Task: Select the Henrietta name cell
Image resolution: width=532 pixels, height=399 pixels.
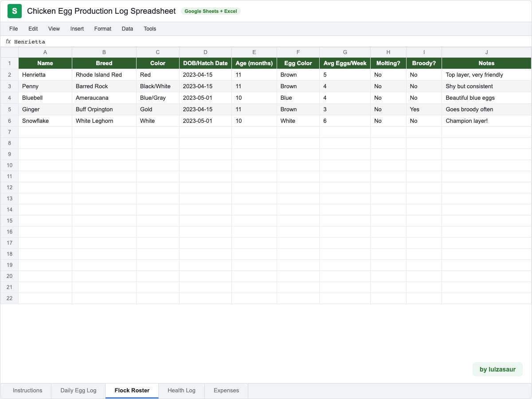Action: 45,75
